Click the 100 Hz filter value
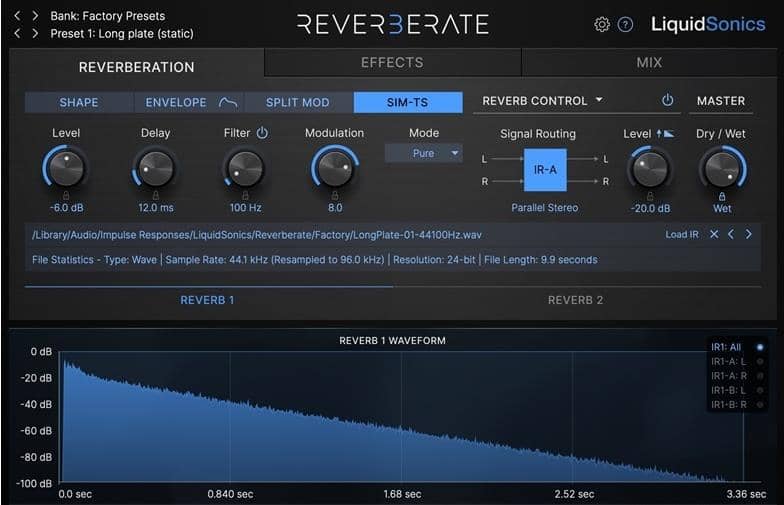The width and height of the screenshot is (784, 505). (246, 208)
